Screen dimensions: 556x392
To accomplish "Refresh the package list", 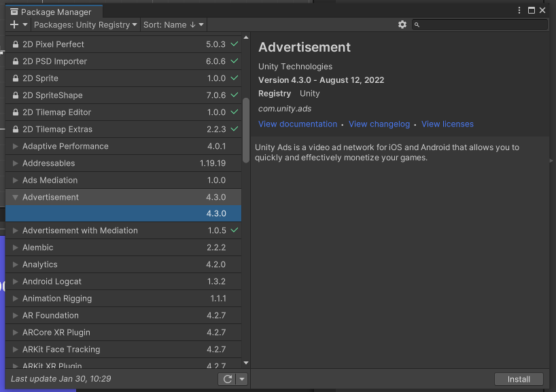I will point(227,379).
